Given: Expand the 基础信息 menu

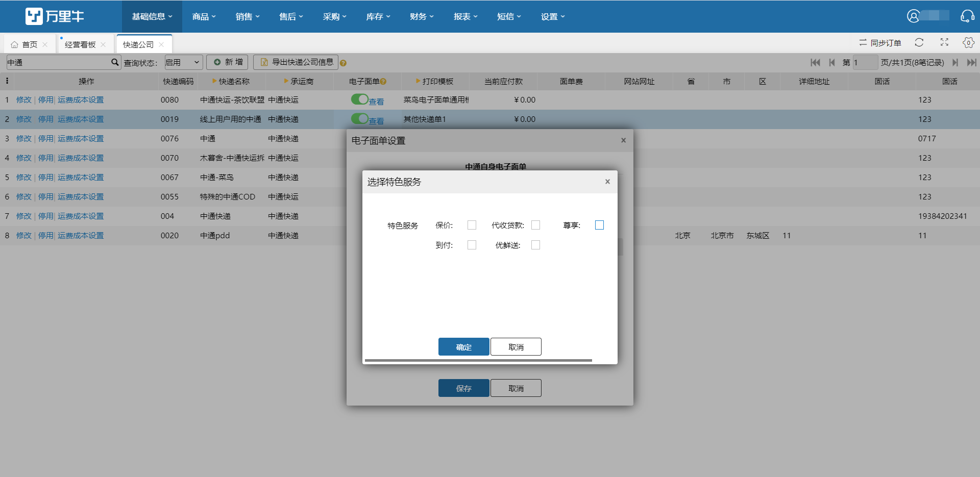Looking at the screenshot, I should coord(152,16).
